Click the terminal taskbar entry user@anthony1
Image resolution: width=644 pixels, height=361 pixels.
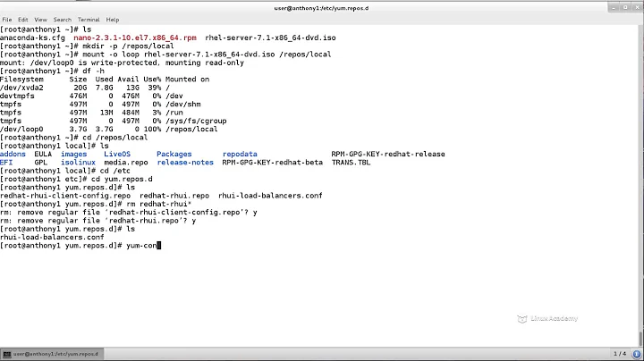point(52,354)
